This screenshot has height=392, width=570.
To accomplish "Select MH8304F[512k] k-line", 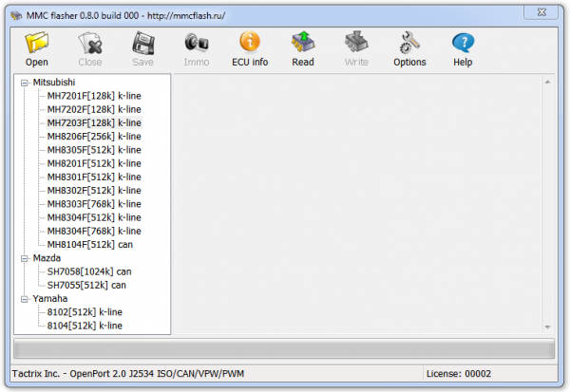I will coord(94,217).
